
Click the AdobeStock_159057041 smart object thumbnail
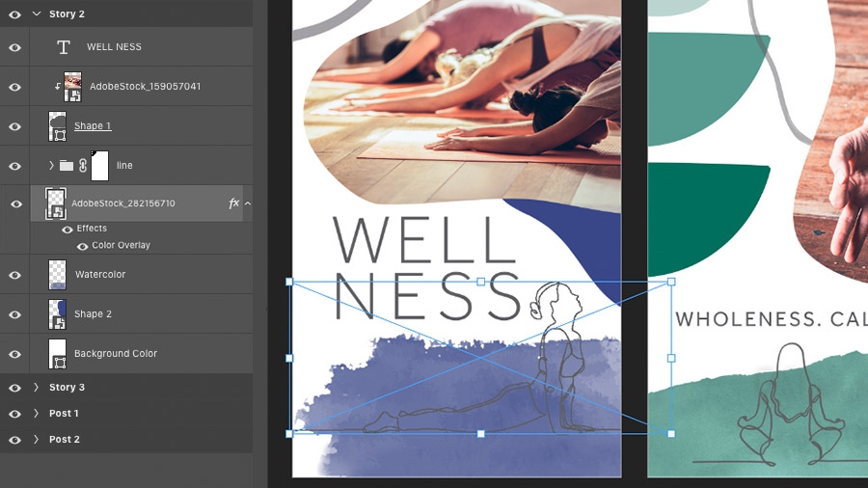[72, 86]
